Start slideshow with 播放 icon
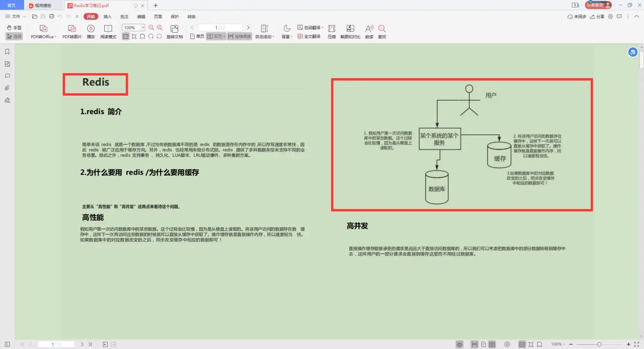The image size is (644, 349). (x=91, y=32)
